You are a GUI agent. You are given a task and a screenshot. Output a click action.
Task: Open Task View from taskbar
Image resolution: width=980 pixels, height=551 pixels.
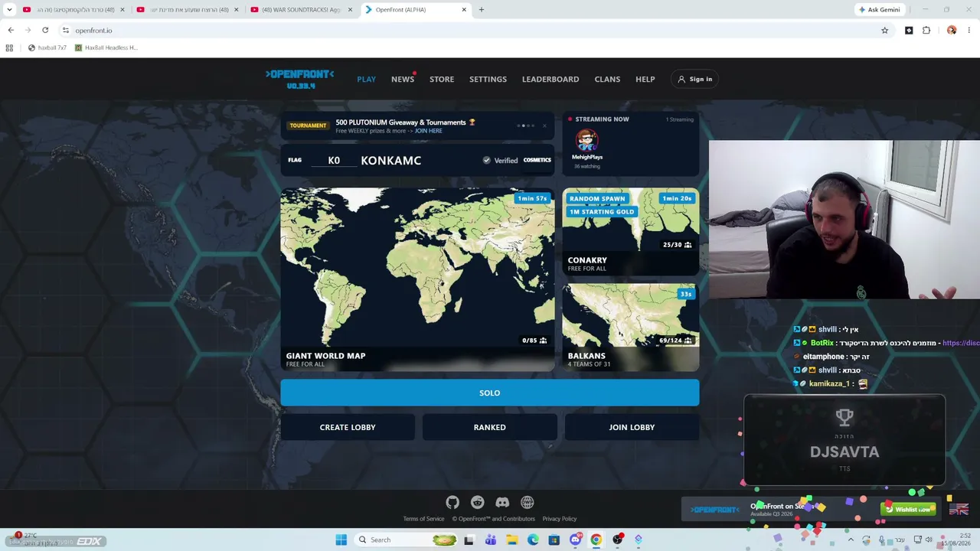click(x=469, y=540)
